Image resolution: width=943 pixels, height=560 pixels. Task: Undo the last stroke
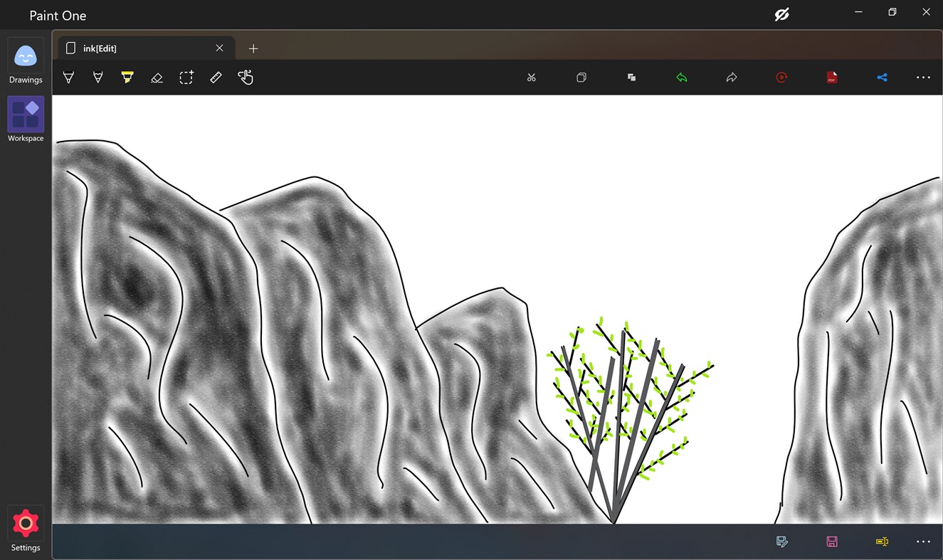(x=681, y=77)
